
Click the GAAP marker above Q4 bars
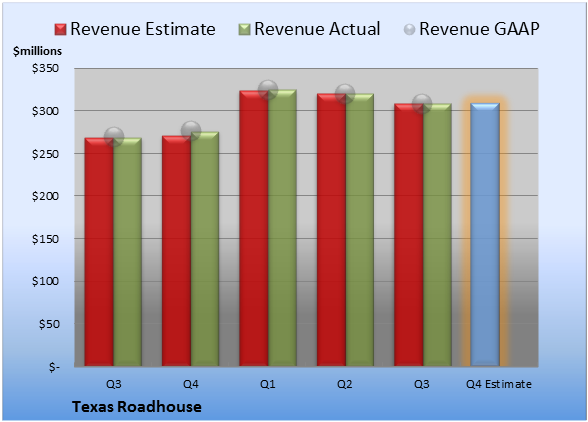click(191, 131)
